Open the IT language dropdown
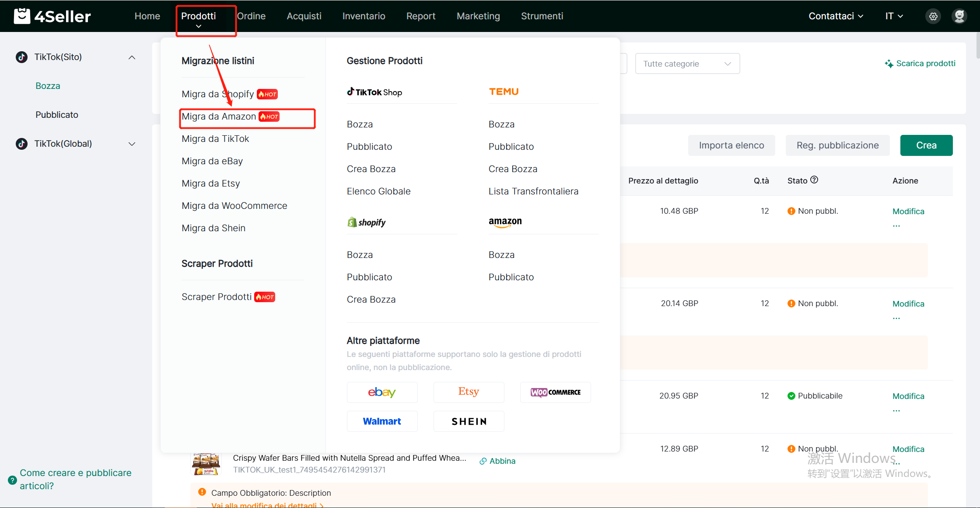 coord(894,16)
